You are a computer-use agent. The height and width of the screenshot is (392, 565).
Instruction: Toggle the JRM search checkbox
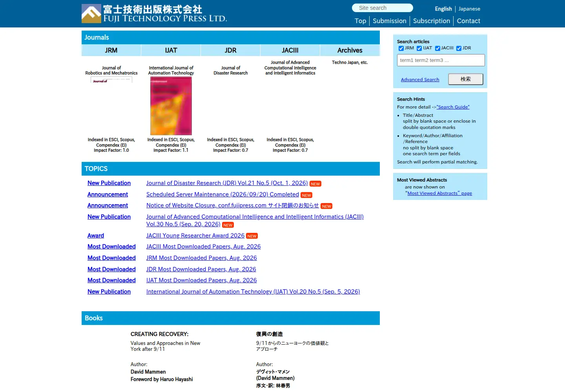click(x=401, y=48)
